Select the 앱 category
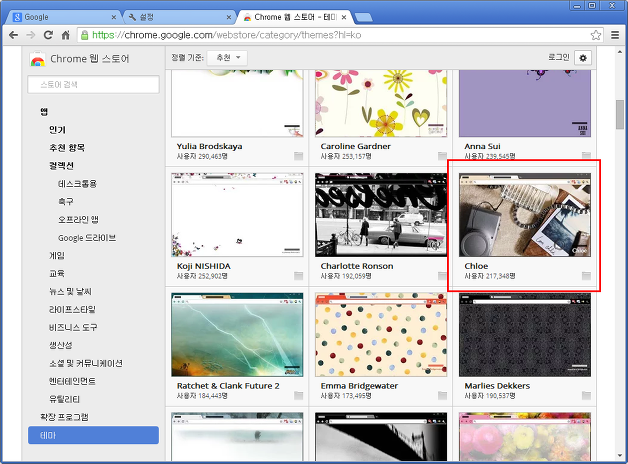Image resolution: width=628 pixels, height=464 pixels. coord(44,112)
